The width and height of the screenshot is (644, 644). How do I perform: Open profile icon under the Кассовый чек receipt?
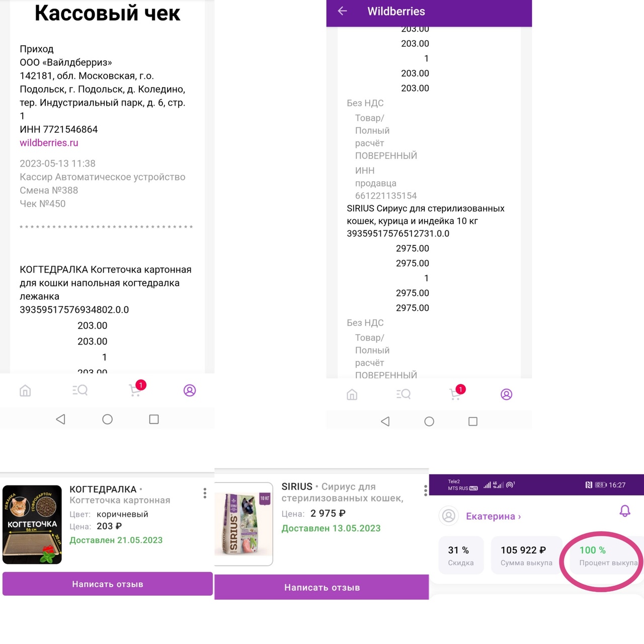190,390
